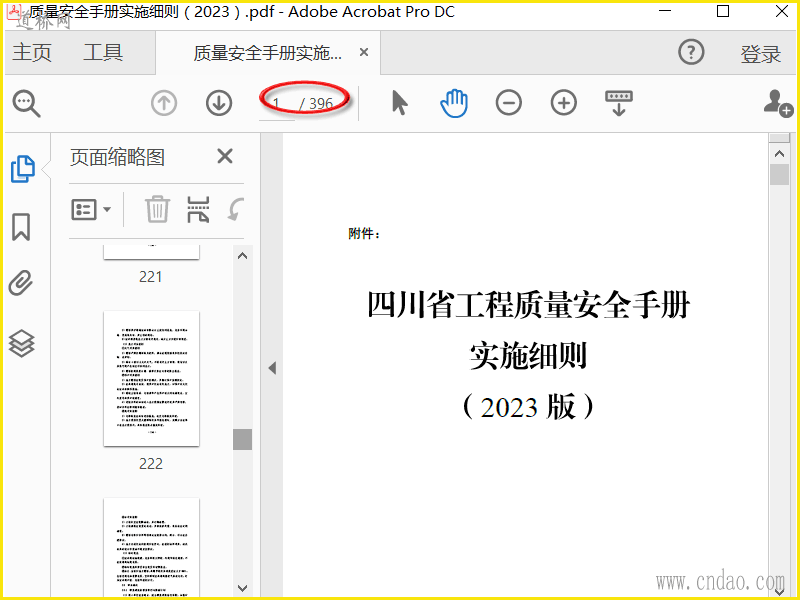Zoom out with the minus icon
Viewport: 800px width, 600px height.
point(509,103)
